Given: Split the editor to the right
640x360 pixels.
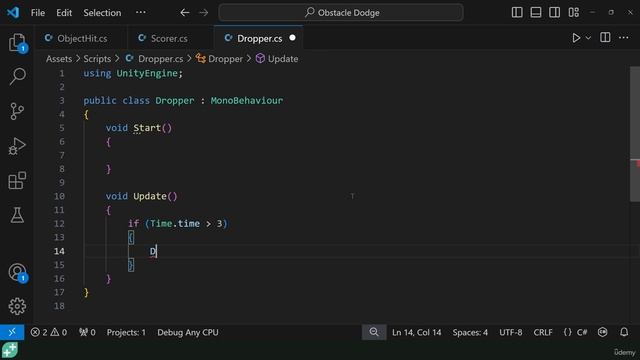Looking at the screenshot, I should pos(605,38).
